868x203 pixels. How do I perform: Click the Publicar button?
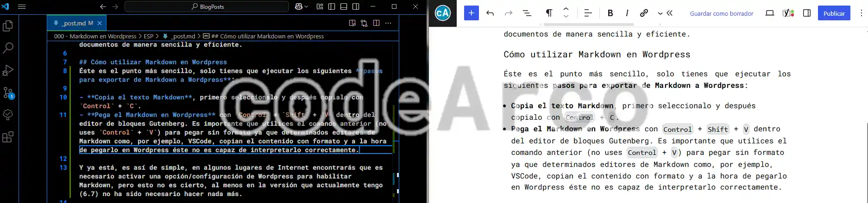point(834,13)
